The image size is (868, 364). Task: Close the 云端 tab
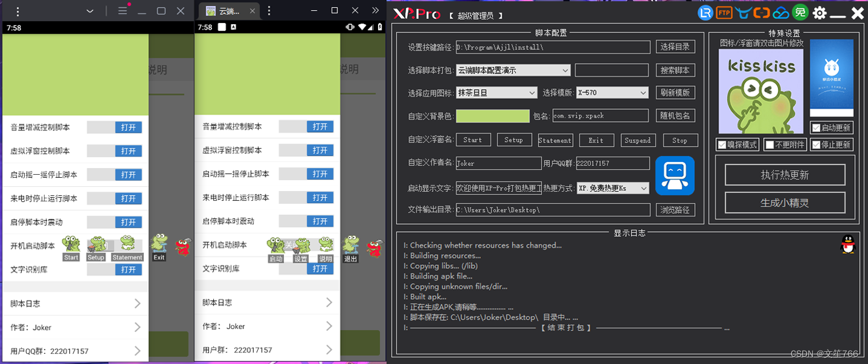(x=252, y=11)
